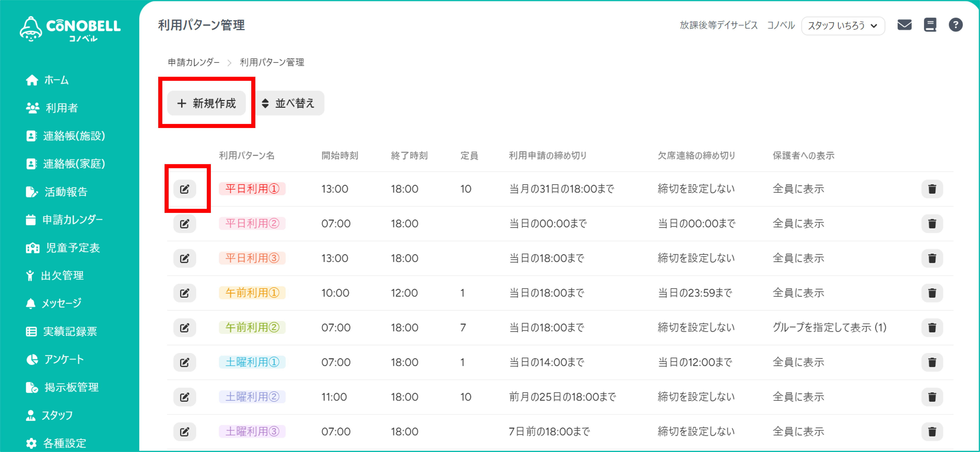The image size is (980, 452).
Task: Open the help question mark icon
Action: (x=955, y=25)
